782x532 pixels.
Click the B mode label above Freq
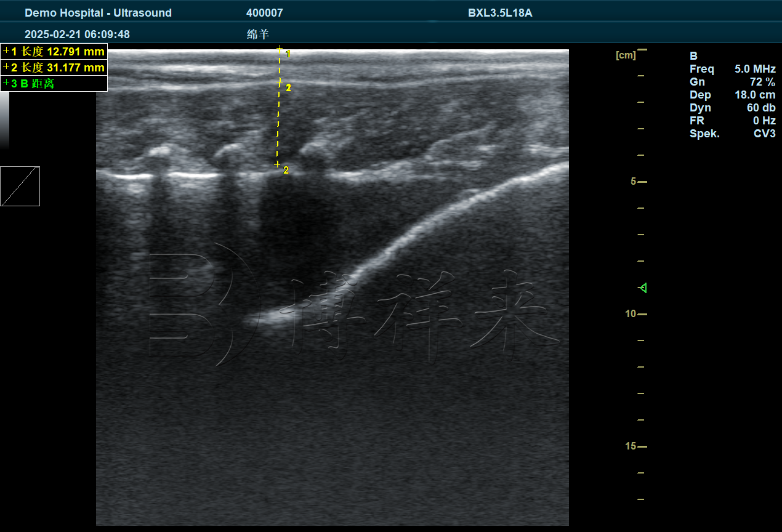pyautogui.click(x=694, y=56)
